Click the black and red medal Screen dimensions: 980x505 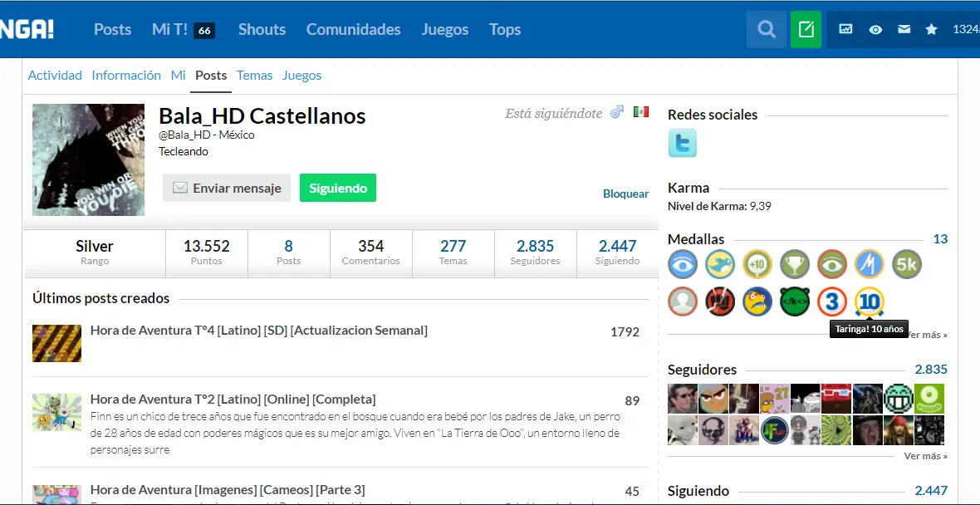(720, 302)
